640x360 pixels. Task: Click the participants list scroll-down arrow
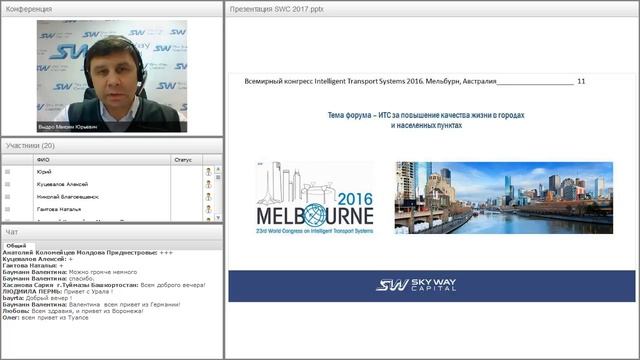click(x=218, y=218)
